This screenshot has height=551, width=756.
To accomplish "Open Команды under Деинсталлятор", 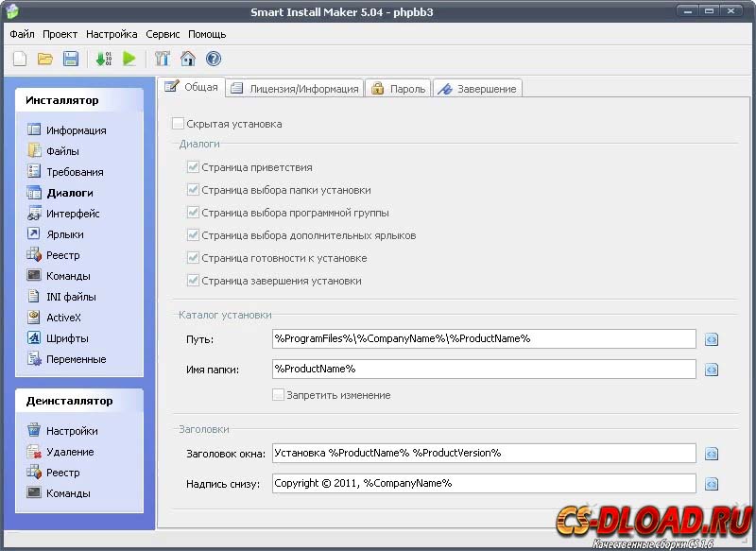I will pyautogui.click(x=59, y=493).
